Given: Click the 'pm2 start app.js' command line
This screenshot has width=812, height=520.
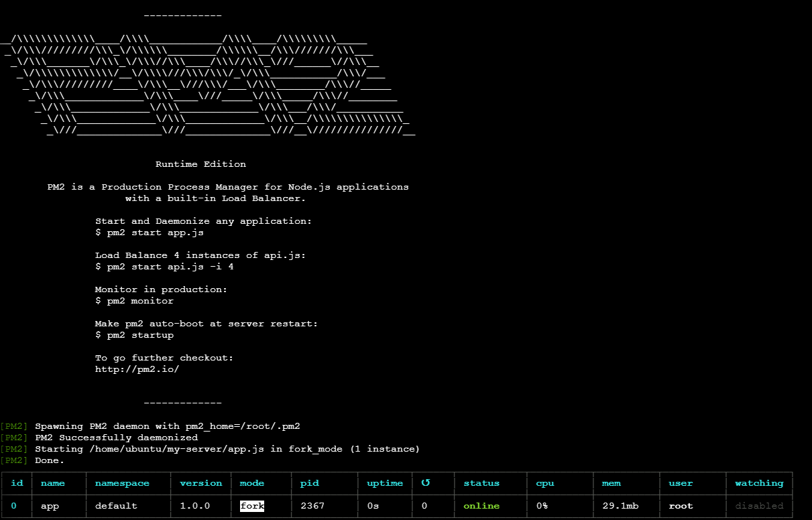Looking at the screenshot, I should click(x=150, y=233).
